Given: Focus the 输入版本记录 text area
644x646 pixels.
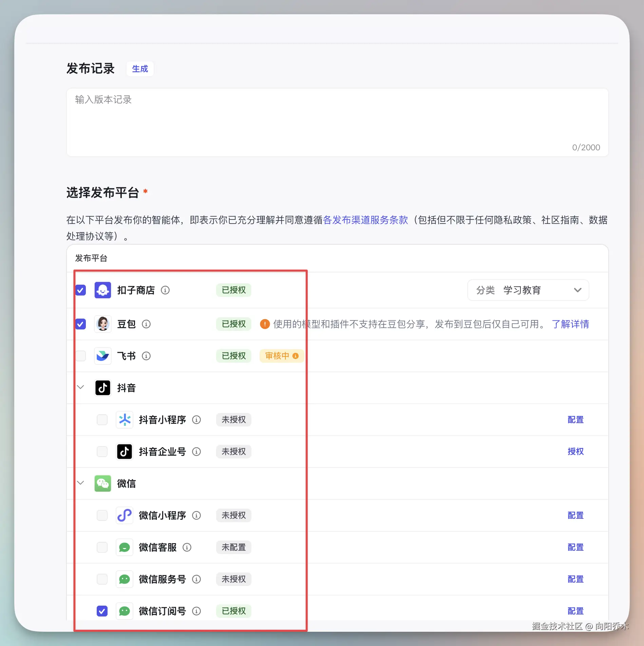Looking at the screenshot, I should pos(337,122).
